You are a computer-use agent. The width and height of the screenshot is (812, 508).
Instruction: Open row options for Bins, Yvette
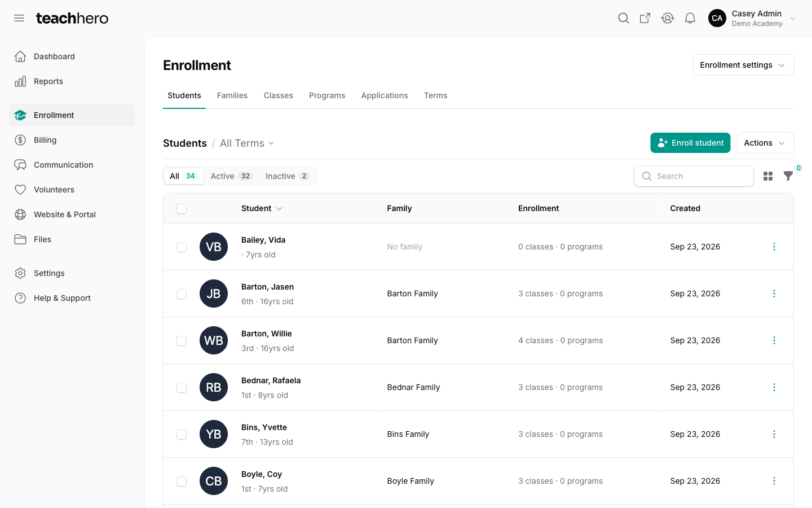click(774, 434)
